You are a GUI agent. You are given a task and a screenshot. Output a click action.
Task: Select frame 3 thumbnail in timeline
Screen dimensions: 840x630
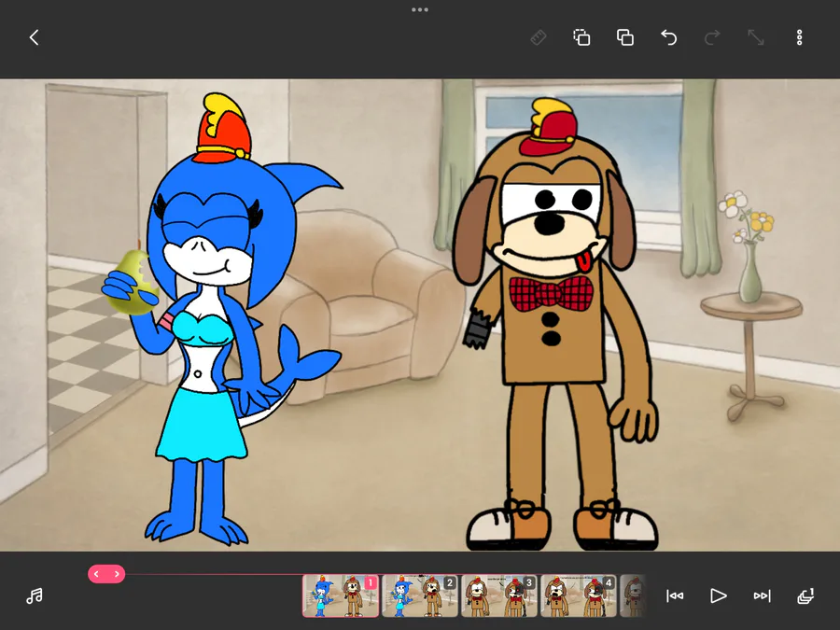[x=499, y=595]
